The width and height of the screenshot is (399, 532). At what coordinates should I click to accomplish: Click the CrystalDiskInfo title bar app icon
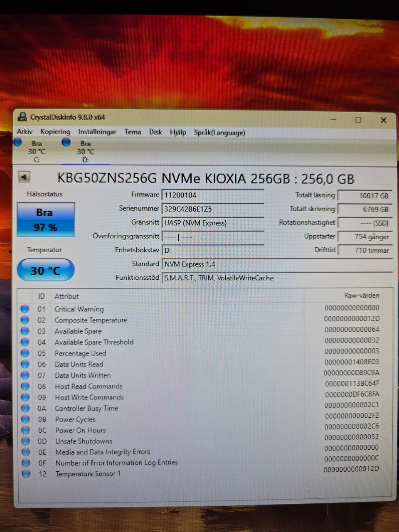[22, 117]
